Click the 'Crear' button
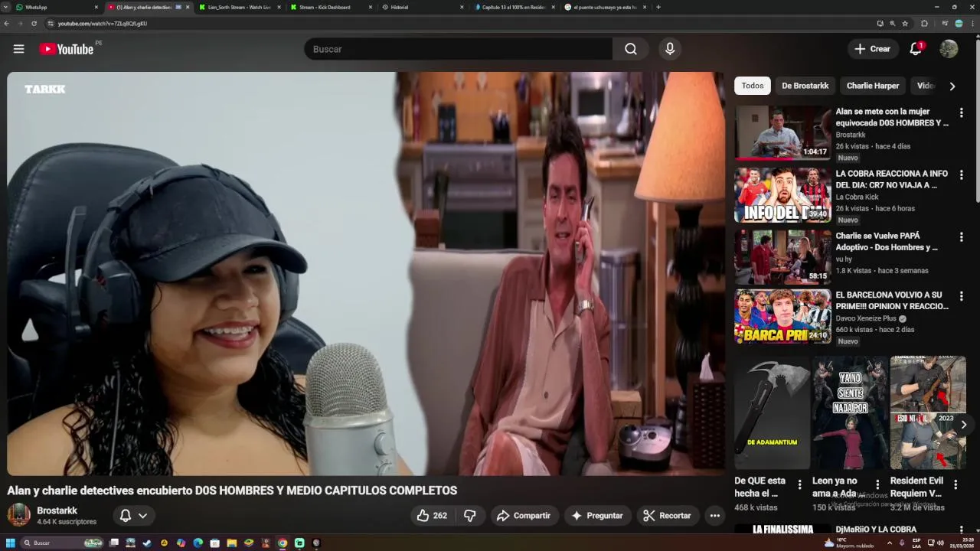The width and height of the screenshot is (980, 551). [873, 49]
